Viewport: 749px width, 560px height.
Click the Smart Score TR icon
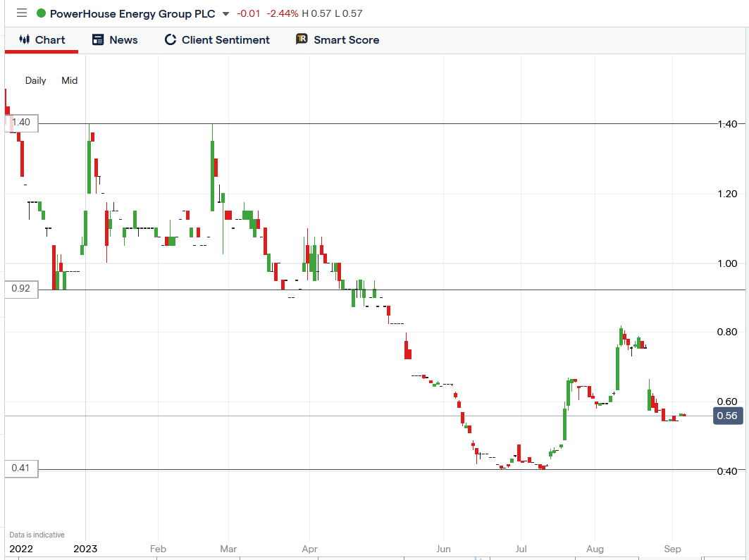302,39
